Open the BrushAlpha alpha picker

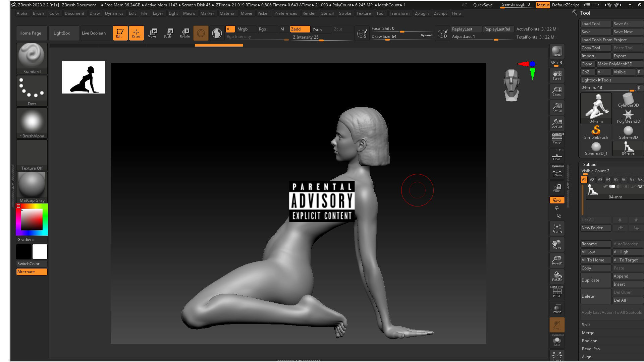(32, 123)
